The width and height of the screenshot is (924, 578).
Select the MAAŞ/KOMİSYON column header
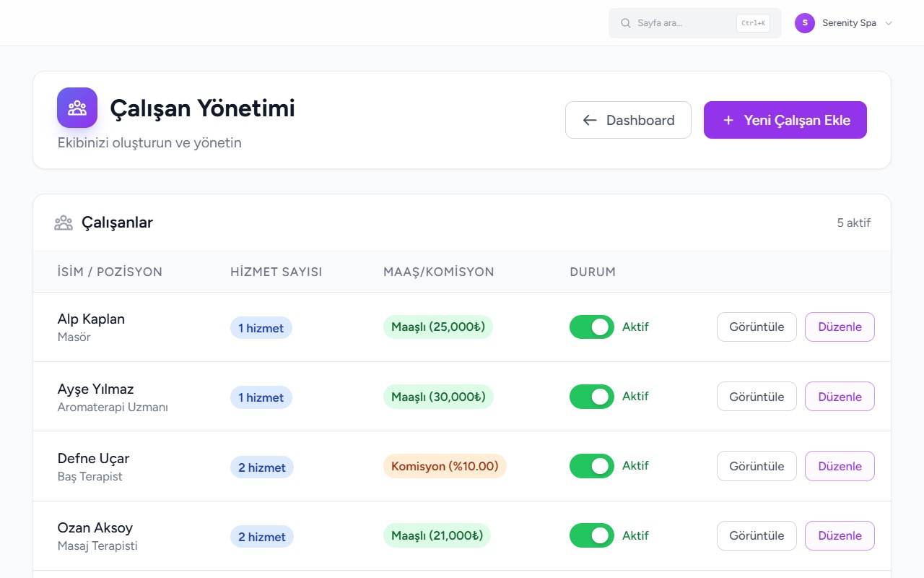click(439, 272)
